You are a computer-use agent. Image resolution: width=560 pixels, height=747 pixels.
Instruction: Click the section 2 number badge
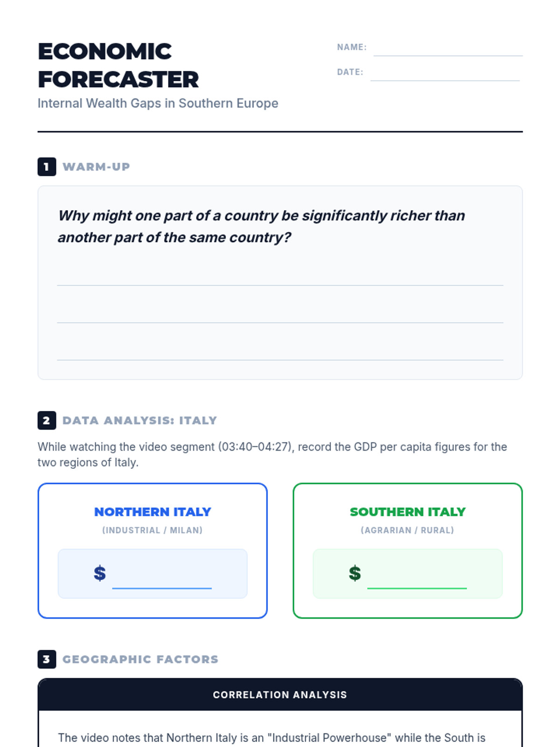[47, 420]
